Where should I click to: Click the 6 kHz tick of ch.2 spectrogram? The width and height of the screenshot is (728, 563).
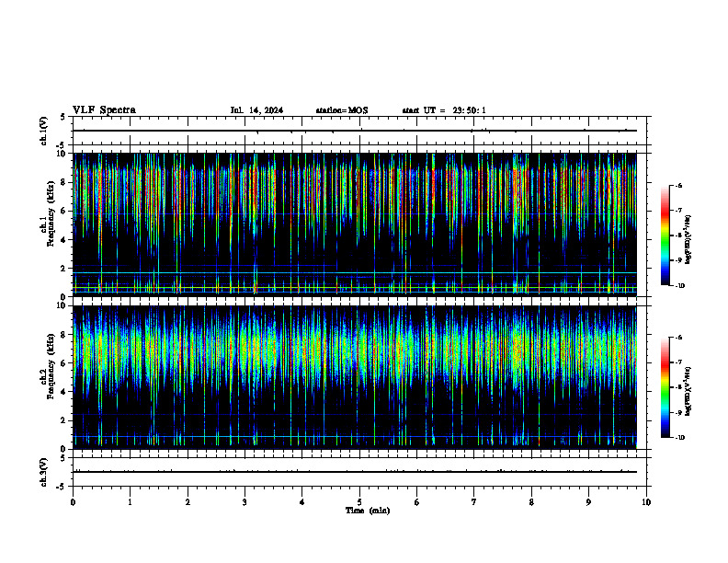point(64,363)
